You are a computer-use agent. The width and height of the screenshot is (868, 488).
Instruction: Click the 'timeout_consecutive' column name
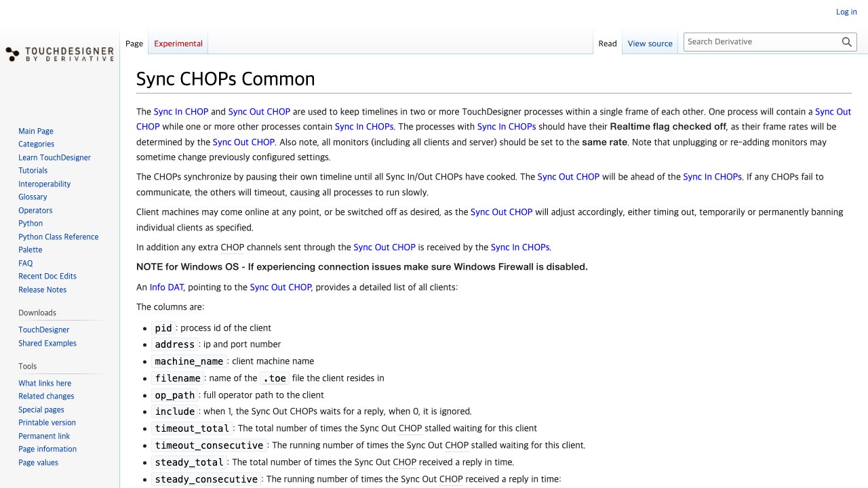click(x=210, y=445)
